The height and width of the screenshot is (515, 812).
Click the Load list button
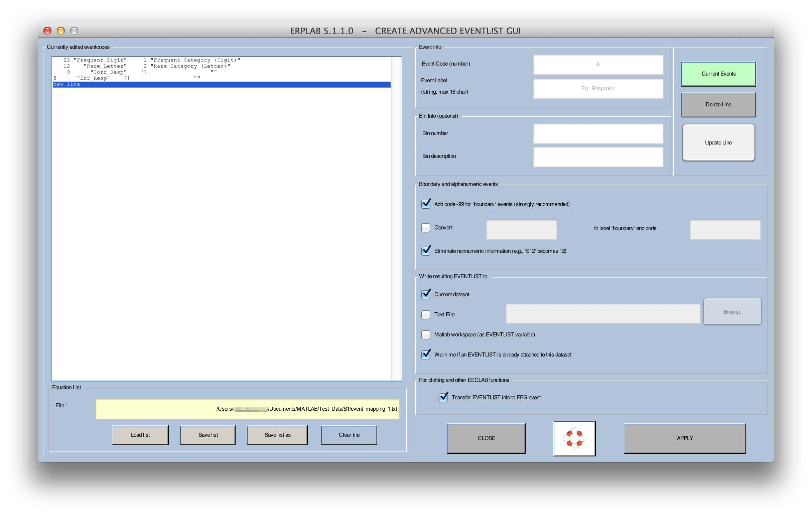pyautogui.click(x=139, y=434)
